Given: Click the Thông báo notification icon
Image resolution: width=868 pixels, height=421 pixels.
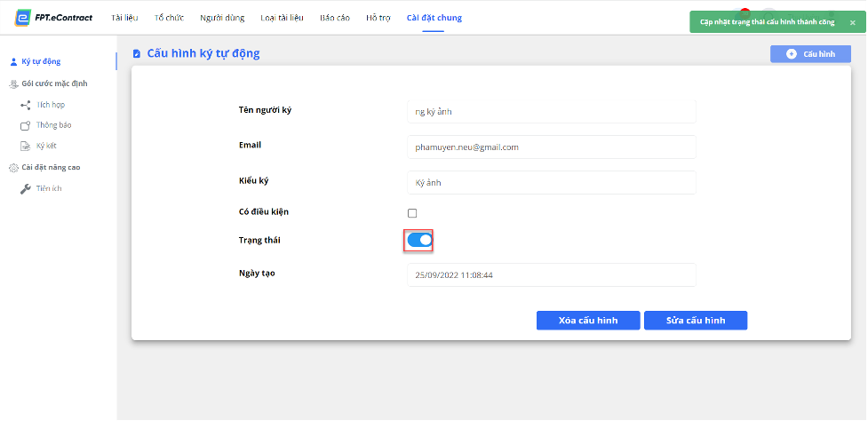Looking at the screenshot, I should click(x=25, y=125).
